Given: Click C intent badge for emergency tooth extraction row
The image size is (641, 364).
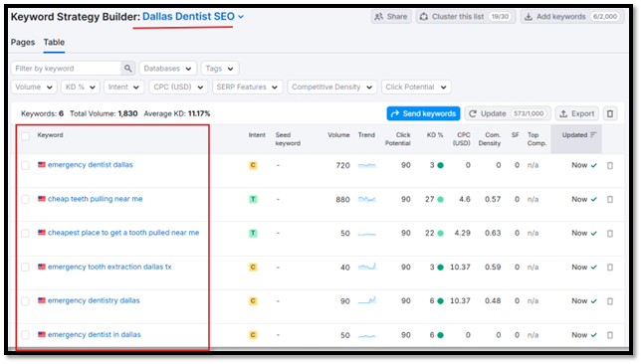Looking at the screenshot, I should (x=253, y=268).
